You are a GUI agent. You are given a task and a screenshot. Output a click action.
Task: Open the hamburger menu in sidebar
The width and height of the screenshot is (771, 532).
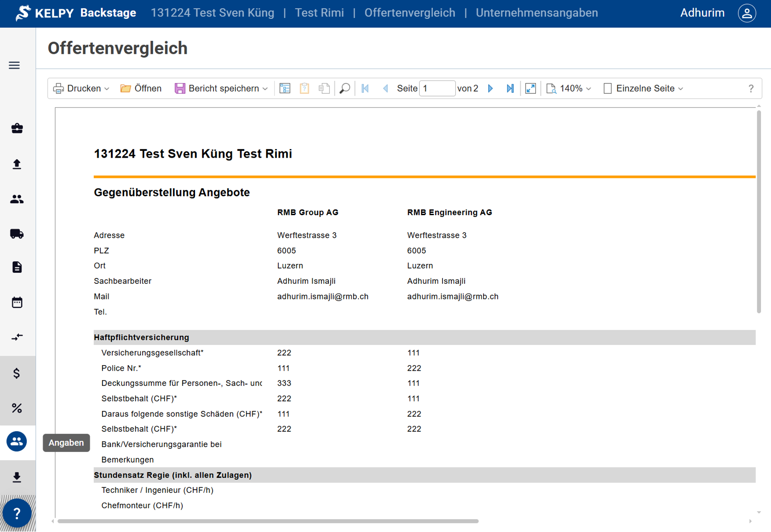point(14,65)
